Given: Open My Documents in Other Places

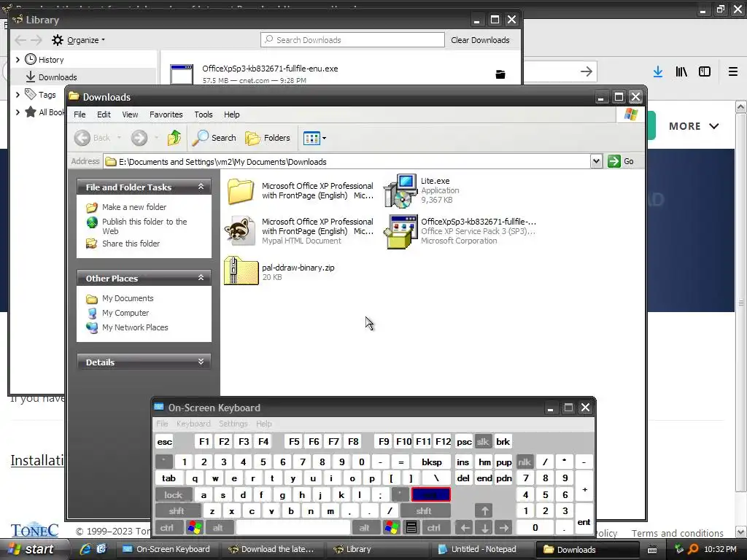Looking at the screenshot, I should click(x=127, y=298).
